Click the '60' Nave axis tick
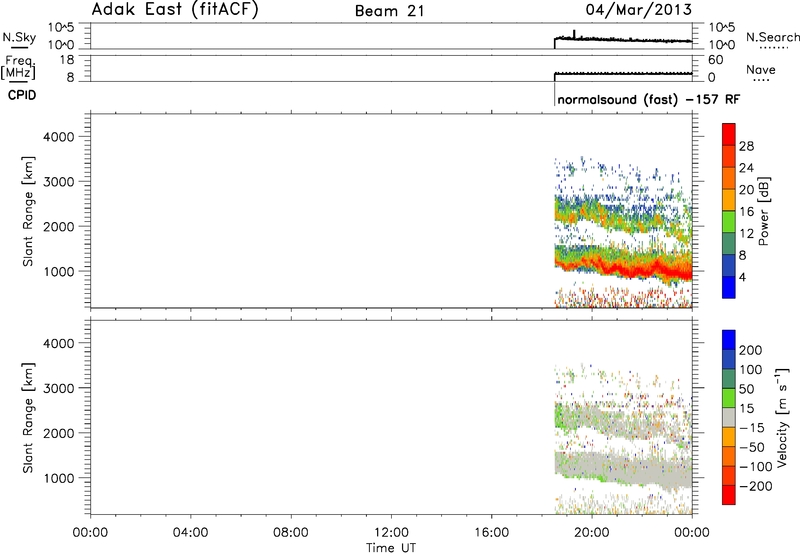Image resolution: width=800 pixels, height=554 pixels. (715, 60)
